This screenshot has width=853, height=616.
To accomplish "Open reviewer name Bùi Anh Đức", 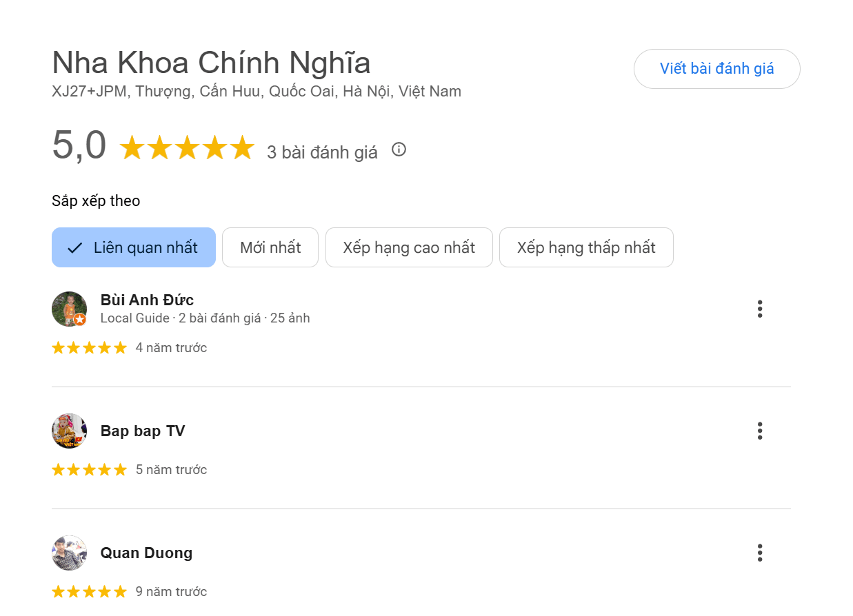I will pyautogui.click(x=147, y=300).
